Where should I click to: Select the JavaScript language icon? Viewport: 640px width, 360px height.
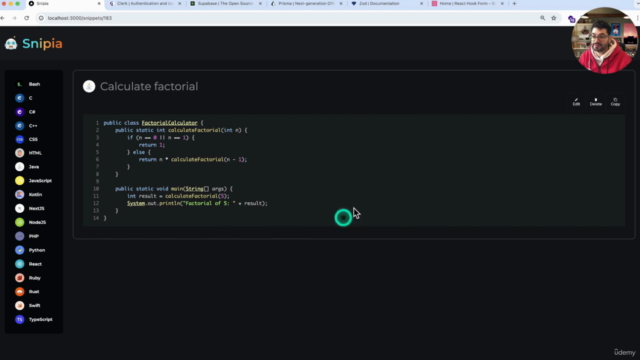pos(20,180)
